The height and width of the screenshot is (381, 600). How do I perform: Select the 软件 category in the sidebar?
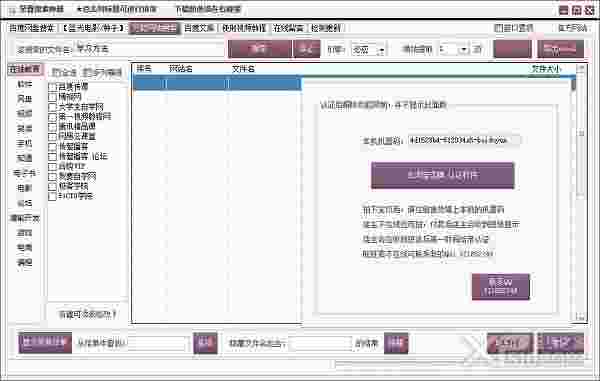(x=24, y=84)
